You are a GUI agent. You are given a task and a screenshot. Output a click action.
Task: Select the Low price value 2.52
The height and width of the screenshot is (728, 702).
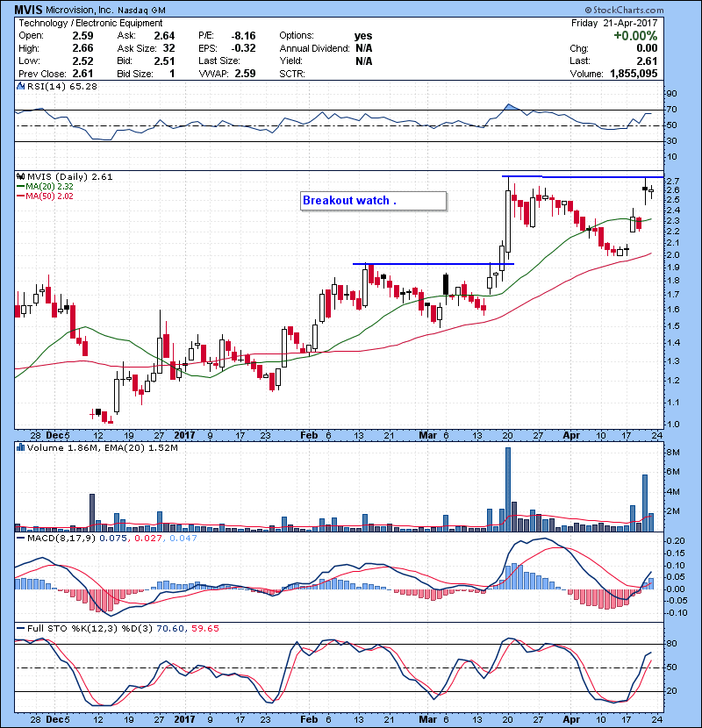(x=82, y=61)
